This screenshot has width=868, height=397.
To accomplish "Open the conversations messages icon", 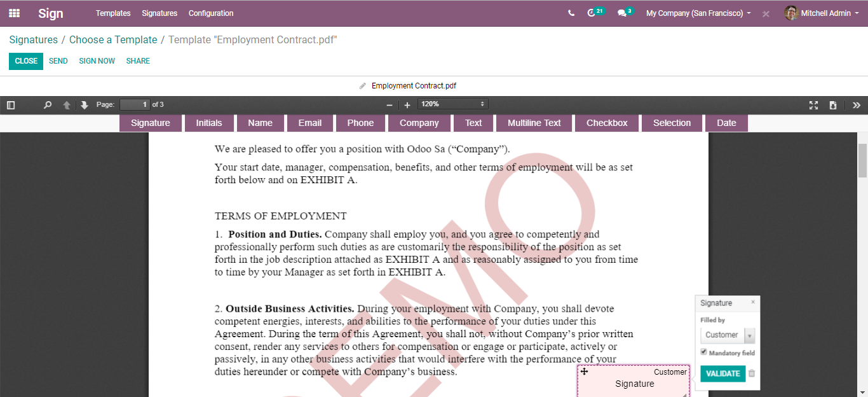I will (x=622, y=13).
